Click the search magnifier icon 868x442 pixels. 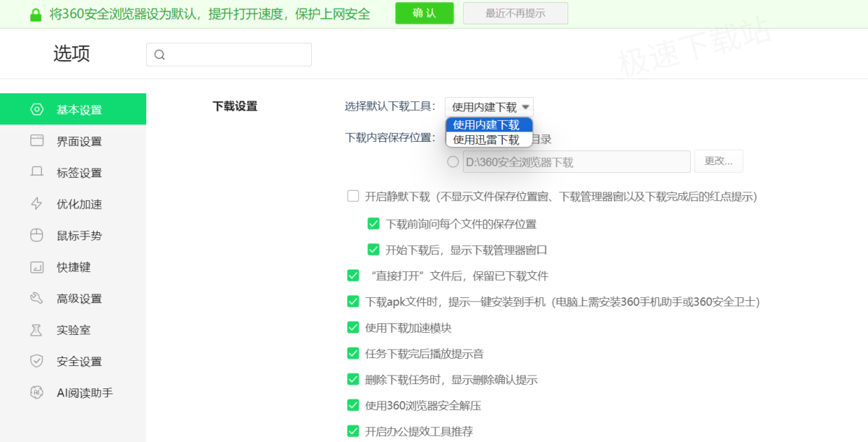point(160,55)
